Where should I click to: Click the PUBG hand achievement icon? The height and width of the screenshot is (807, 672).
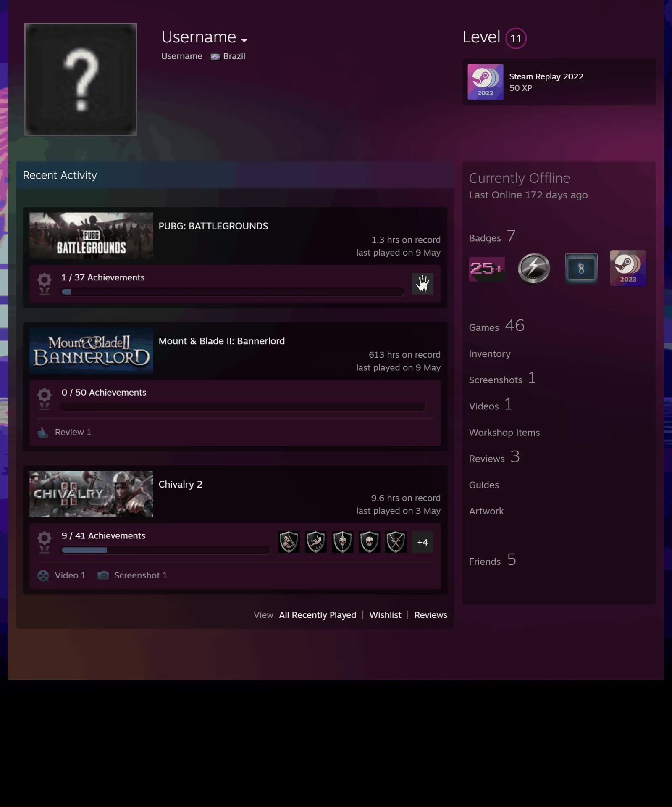(423, 284)
